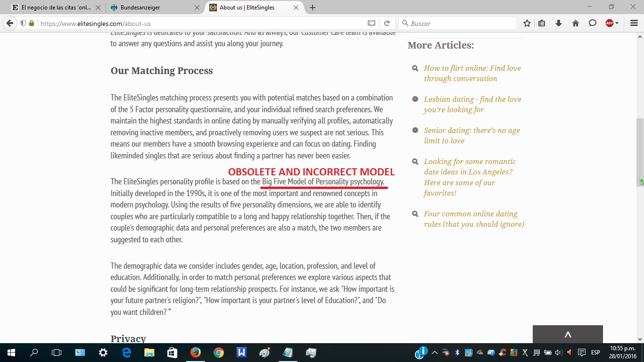Open the Firefox hamburger menu

tap(634, 23)
